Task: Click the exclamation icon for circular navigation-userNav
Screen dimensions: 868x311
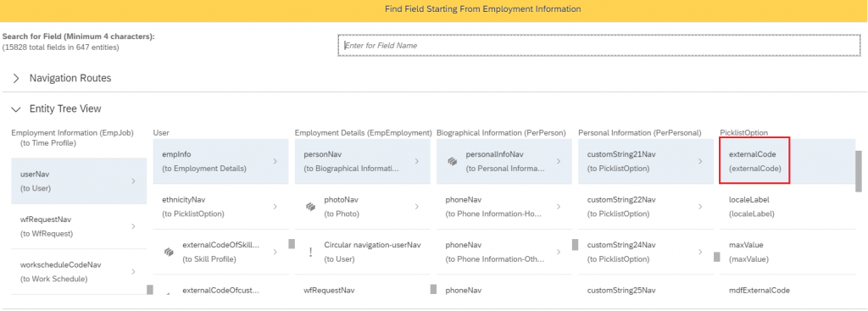Action: coord(310,252)
